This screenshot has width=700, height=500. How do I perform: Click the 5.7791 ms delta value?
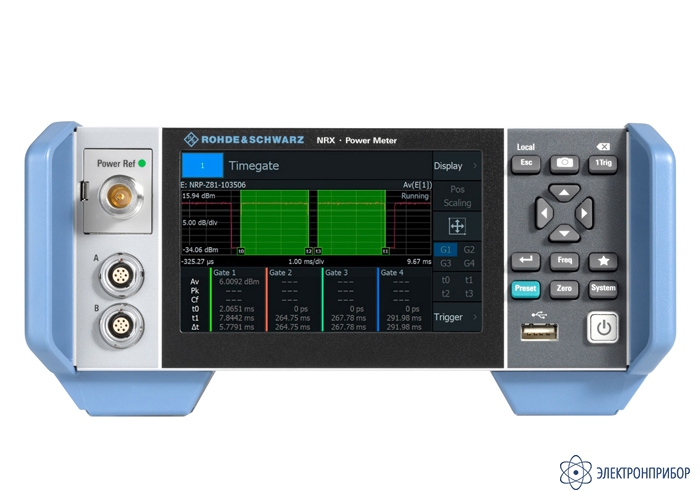pos(237,327)
